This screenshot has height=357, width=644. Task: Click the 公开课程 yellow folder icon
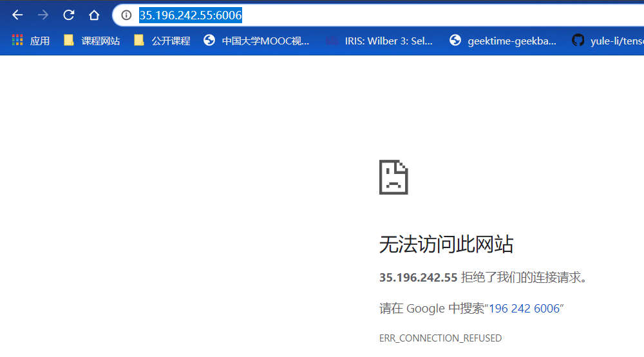click(139, 40)
